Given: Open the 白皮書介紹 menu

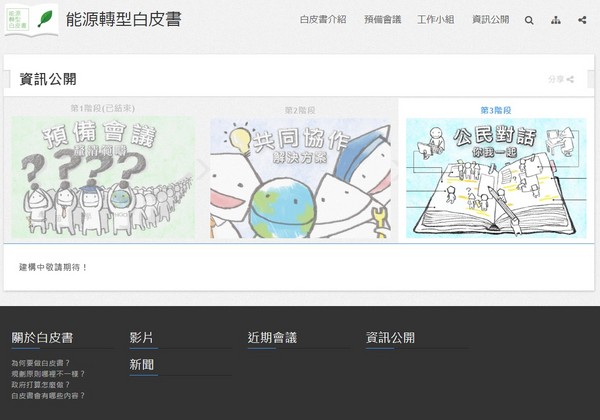Looking at the screenshot, I should (323, 20).
